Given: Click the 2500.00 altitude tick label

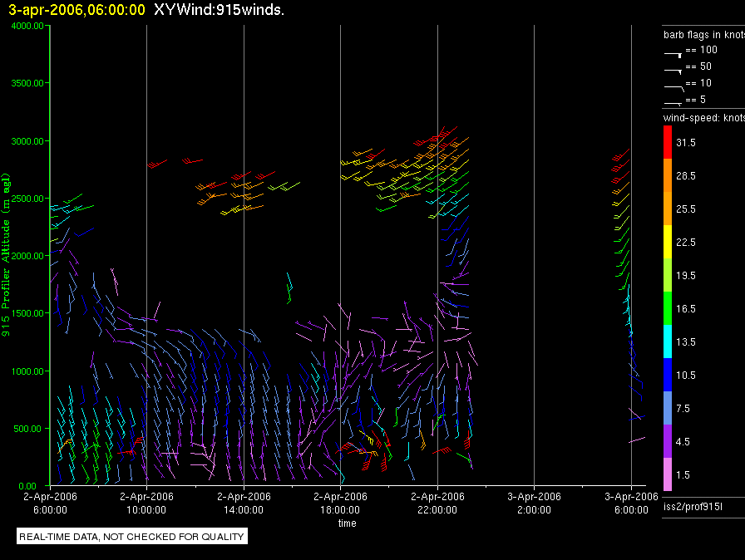Looking at the screenshot, I should coord(27,199).
